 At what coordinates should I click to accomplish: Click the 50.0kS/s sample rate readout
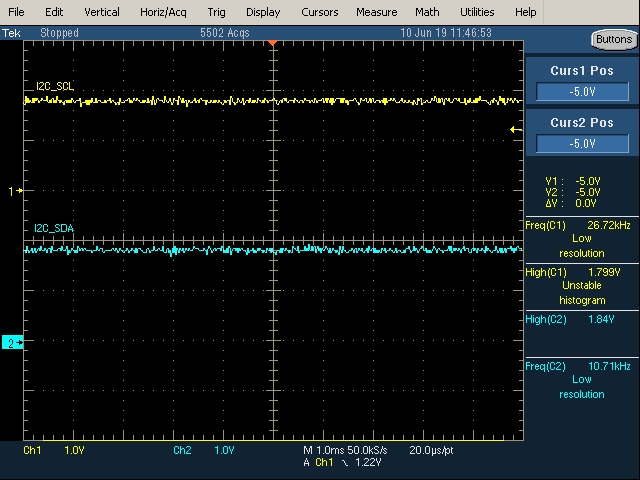367,450
